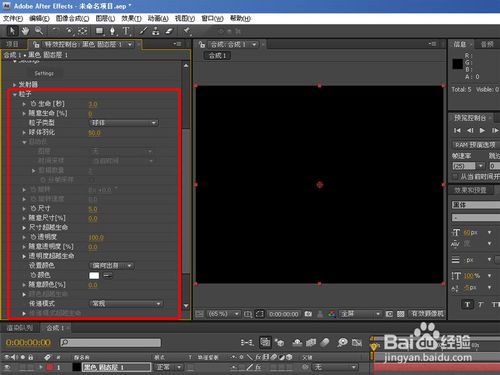
Task: Open 传递模式 dropdown showing 常规
Action: coord(126,304)
